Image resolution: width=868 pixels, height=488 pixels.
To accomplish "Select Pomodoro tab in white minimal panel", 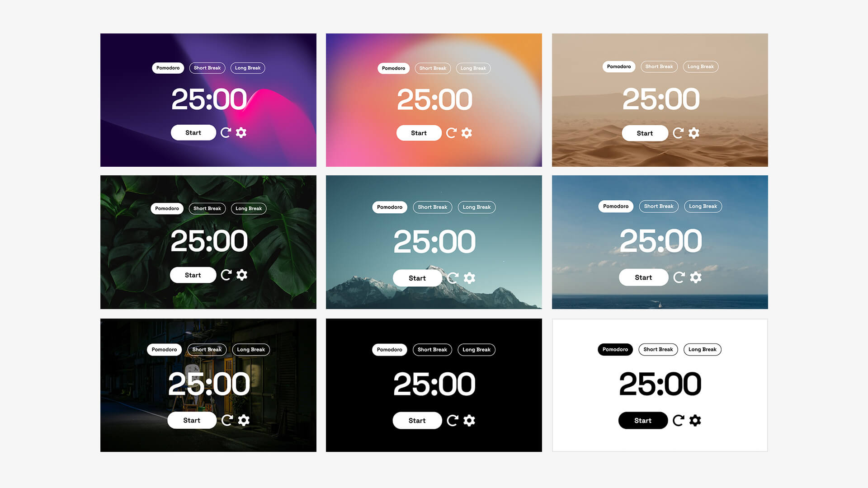I will (615, 349).
